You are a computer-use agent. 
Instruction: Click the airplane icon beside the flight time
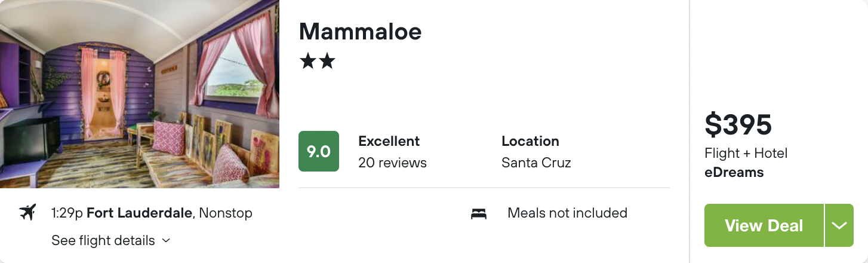point(27,212)
